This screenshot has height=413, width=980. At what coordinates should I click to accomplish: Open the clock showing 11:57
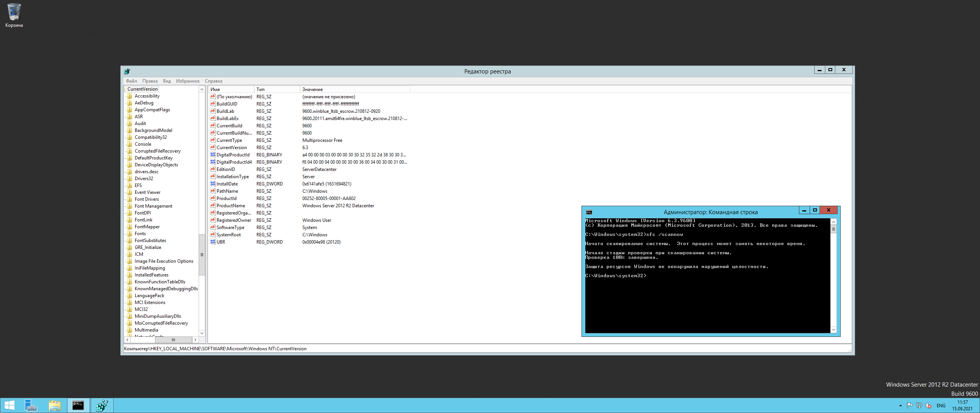(x=962, y=405)
